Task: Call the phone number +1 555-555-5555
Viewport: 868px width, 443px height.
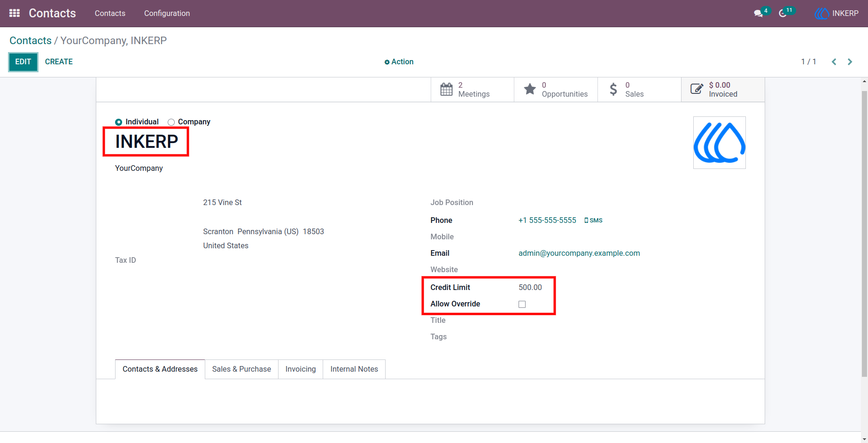Action: (x=547, y=221)
